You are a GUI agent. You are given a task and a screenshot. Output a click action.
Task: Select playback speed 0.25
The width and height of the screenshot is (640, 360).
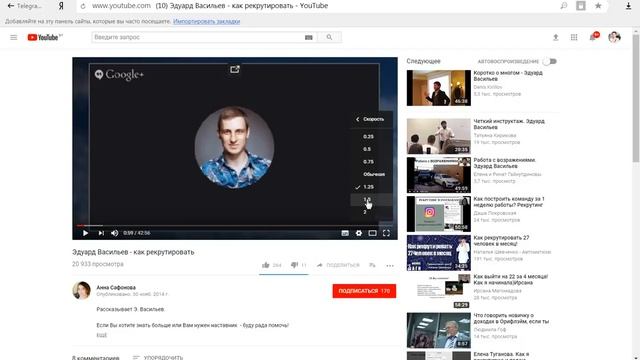click(371, 137)
